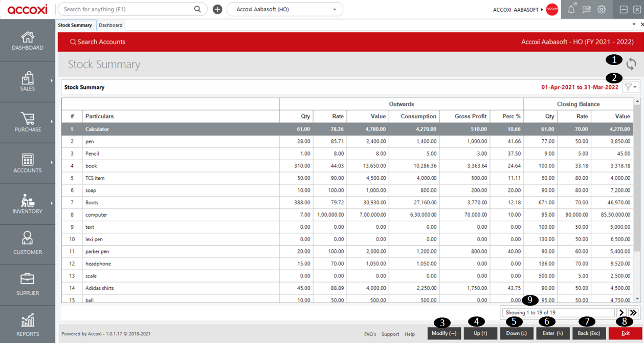The width and height of the screenshot is (644, 343).
Task: Open the tab list arrow at right
Action: 634,24
